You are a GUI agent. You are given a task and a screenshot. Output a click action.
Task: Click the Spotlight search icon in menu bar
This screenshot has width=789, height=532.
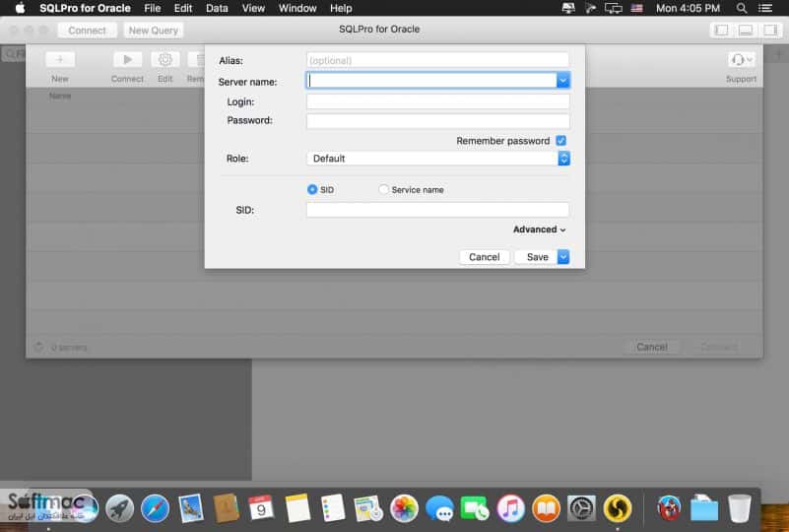pos(741,8)
